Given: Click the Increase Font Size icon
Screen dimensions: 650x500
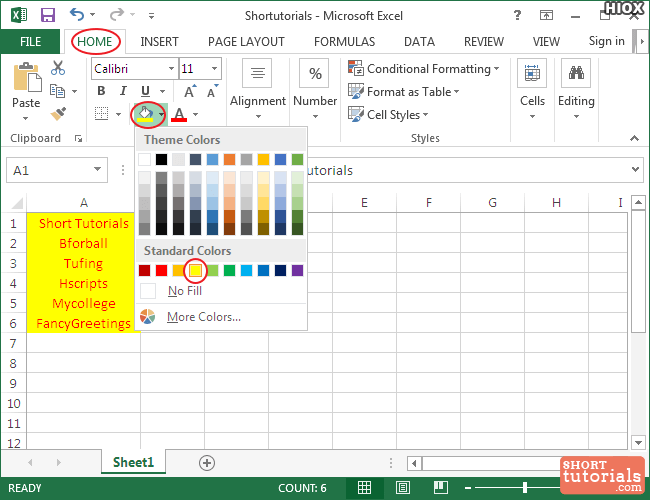Looking at the screenshot, I should 190,91.
